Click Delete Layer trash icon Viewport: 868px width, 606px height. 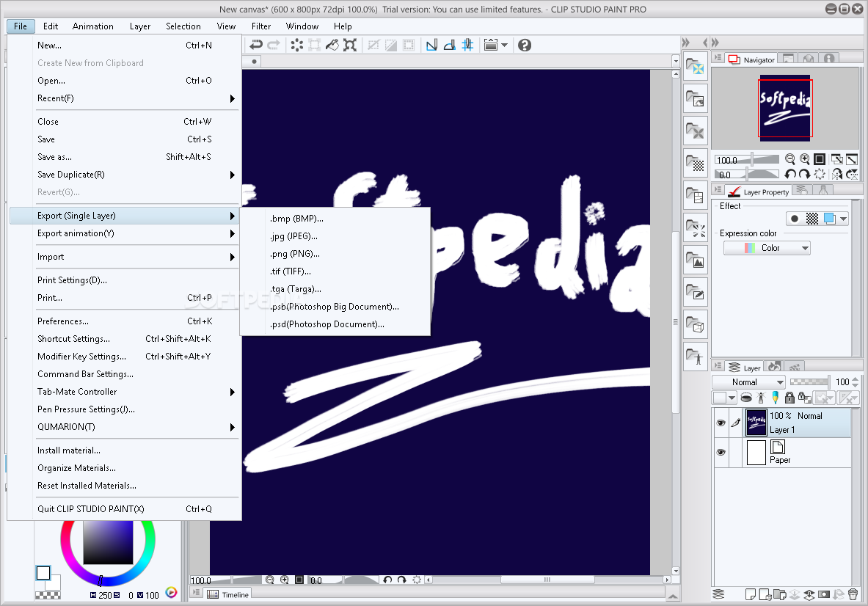853,595
